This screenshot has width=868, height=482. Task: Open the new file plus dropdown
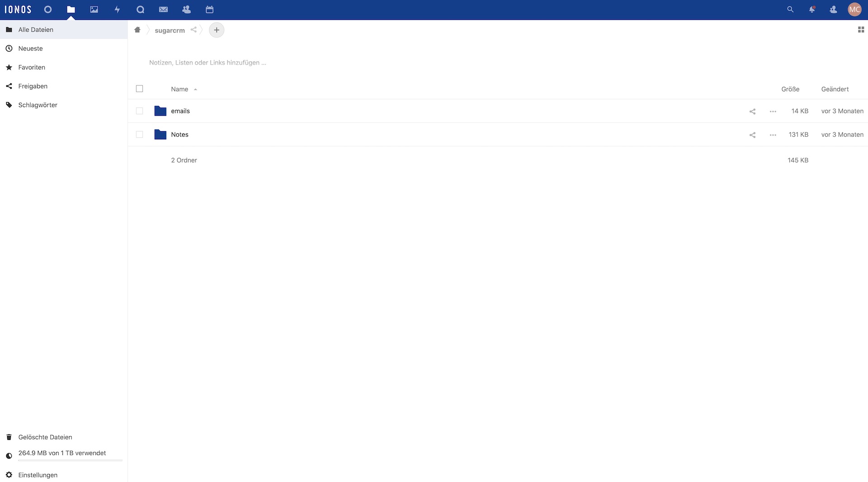click(217, 30)
